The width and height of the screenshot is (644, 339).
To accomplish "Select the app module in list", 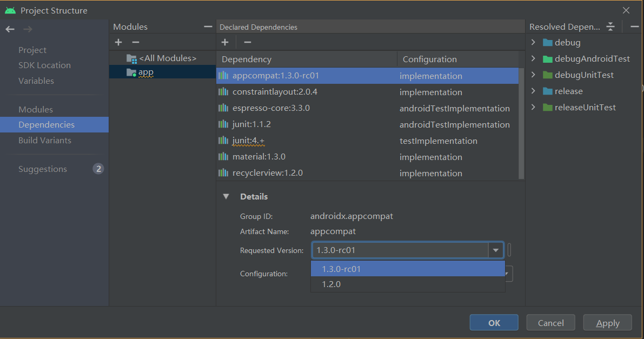I will [x=163, y=72].
